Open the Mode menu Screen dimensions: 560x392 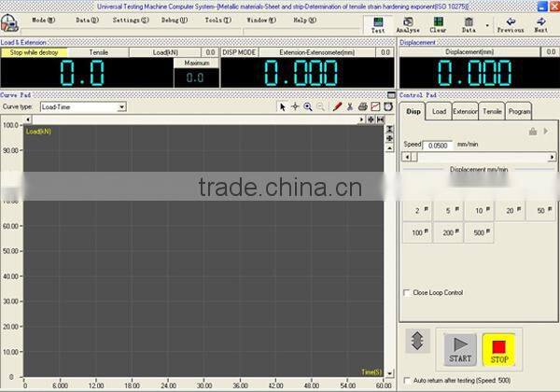(43, 21)
